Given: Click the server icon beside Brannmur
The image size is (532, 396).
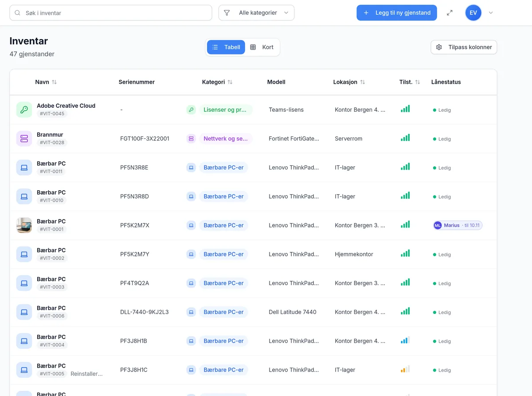Looking at the screenshot, I should pyautogui.click(x=24, y=138).
